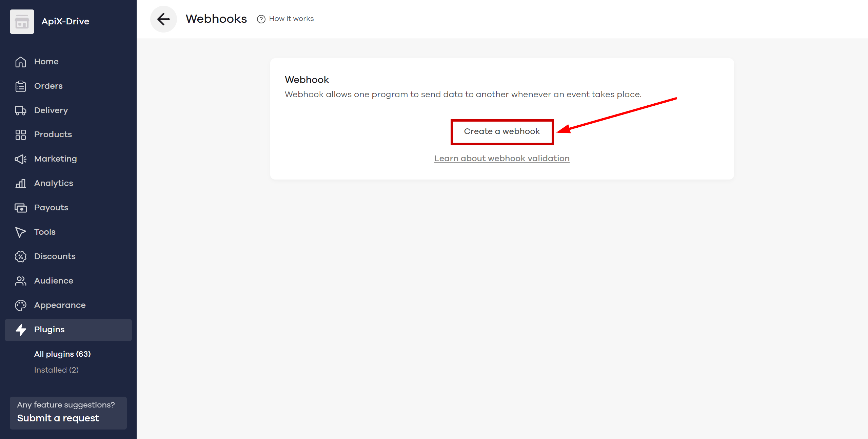This screenshot has height=439, width=868.
Task: Click the Webhooks page title
Action: pyautogui.click(x=216, y=19)
